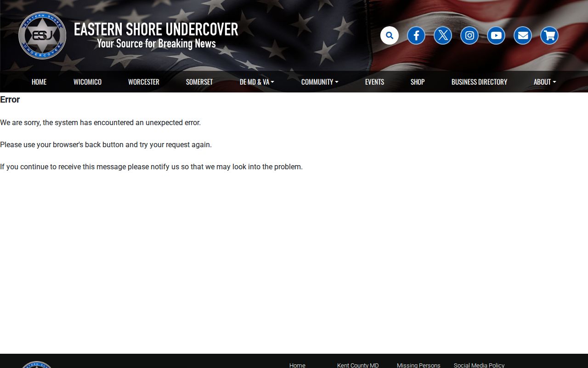Screen dimensions: 588x368
Task: Open the YouTube channel icon
Action: (496, 35)
